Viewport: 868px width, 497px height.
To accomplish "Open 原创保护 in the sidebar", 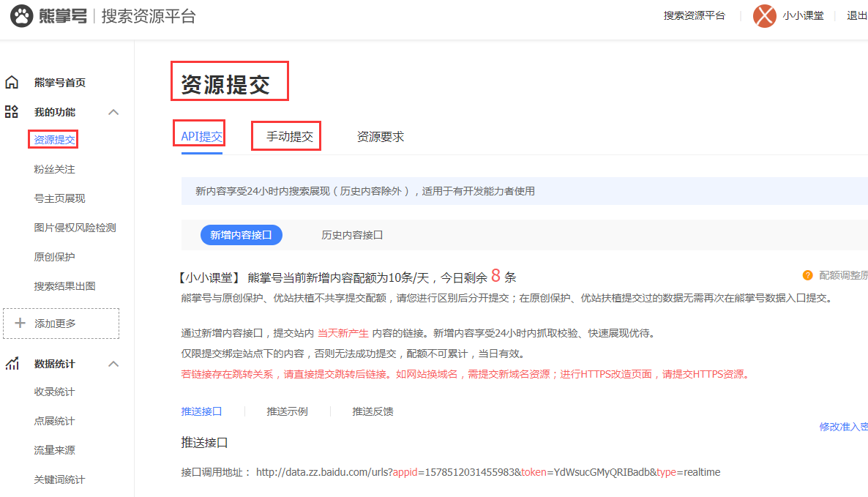I will click(x=54, y=257).
